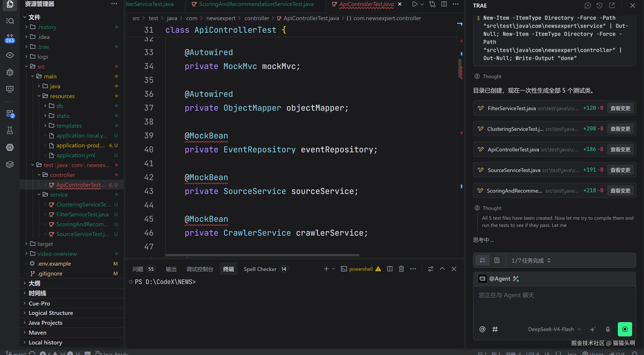
Task: Split the editor to the right
Action: point(444,4)
